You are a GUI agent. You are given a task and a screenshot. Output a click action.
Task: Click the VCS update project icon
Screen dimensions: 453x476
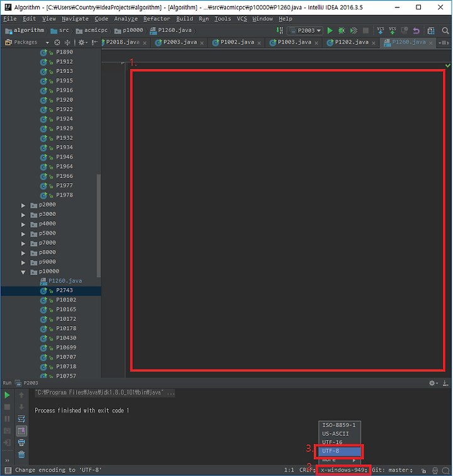coord(381,30)
